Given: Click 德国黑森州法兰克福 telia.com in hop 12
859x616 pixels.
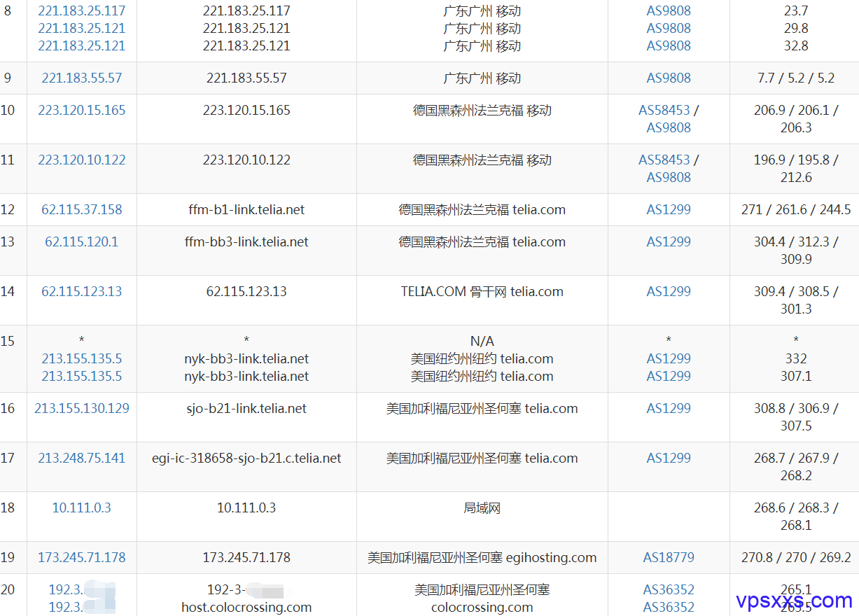Looking at the screenshot, I should 482,209.
